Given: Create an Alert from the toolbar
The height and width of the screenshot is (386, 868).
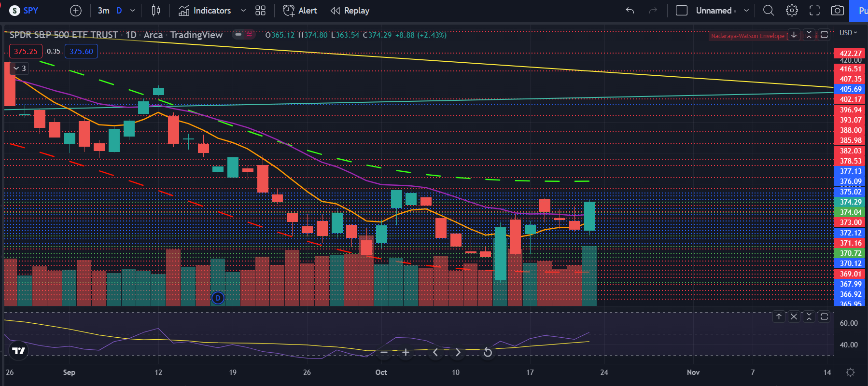Looking at the screenshot, I should tap(300, 11).
